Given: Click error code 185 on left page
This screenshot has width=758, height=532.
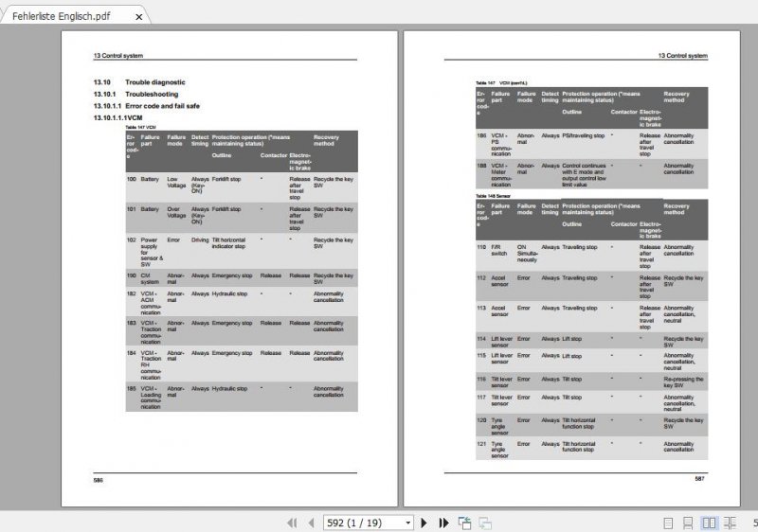Looking at the screenshot, I should click(x=131, y=389).
